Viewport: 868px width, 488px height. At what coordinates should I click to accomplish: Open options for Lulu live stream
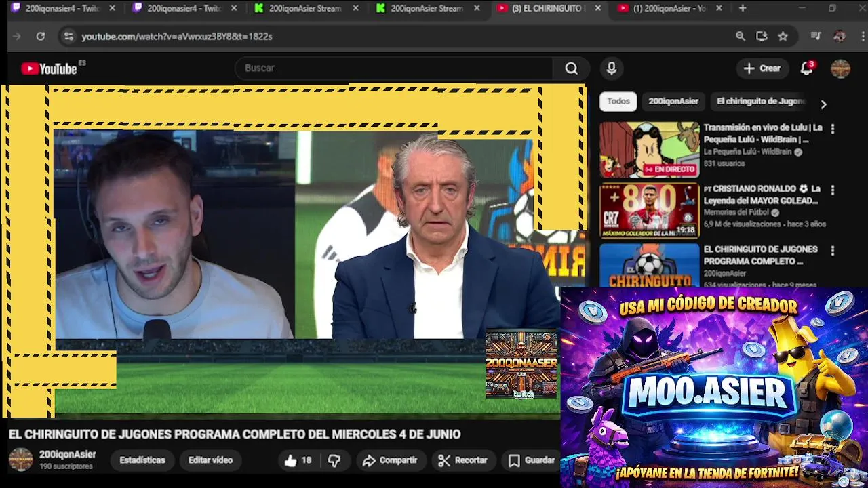(833, 129)
